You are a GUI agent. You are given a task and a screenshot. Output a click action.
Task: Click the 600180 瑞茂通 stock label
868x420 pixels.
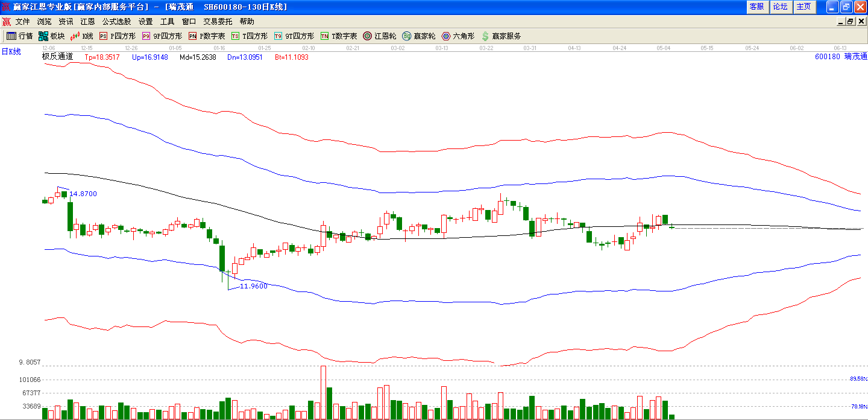pos(840,56)
